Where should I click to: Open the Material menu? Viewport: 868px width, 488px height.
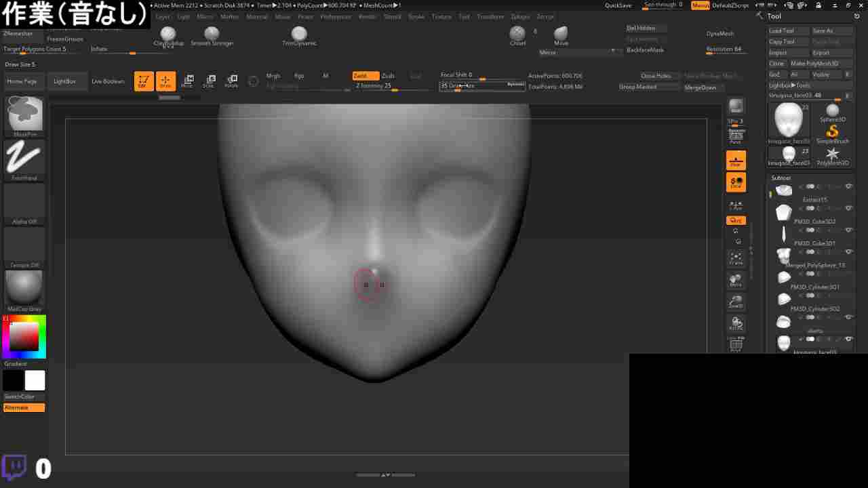click(x=257, y=16)
